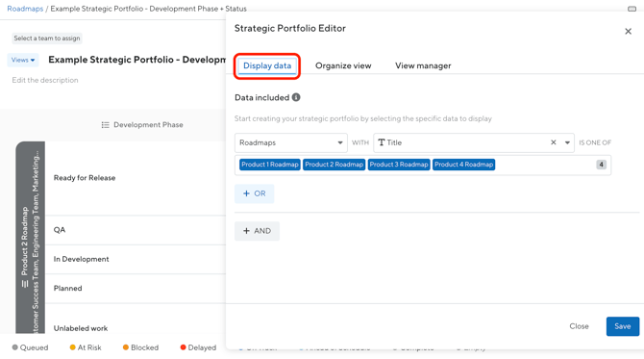Clear the Title field selection

click(554, 142)
